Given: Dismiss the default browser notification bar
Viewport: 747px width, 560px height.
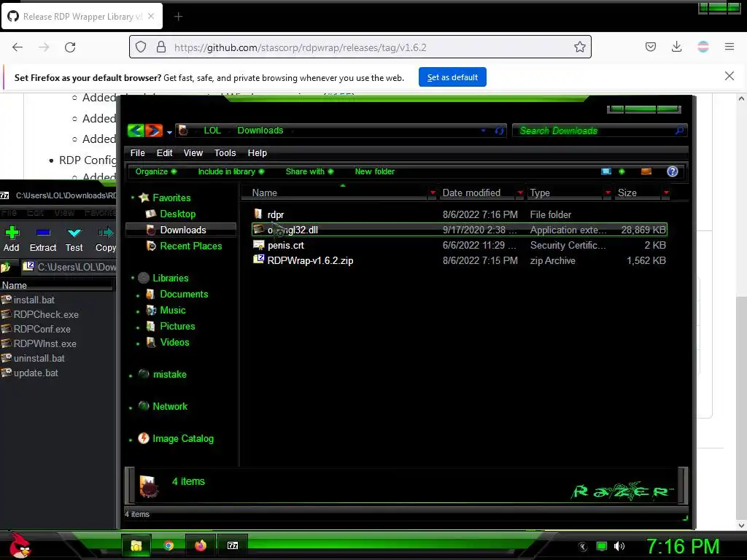Looking at the screenshot, I should tap(729, 76).
